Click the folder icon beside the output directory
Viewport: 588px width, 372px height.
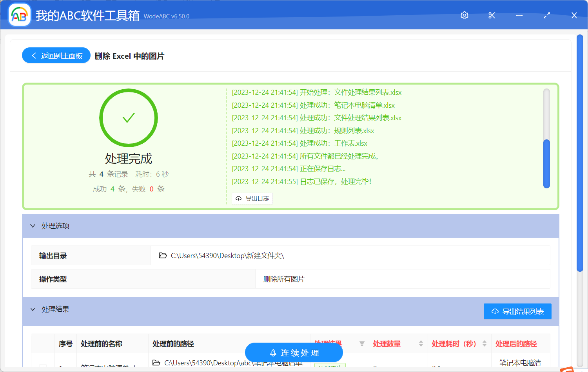click(163, 255)
